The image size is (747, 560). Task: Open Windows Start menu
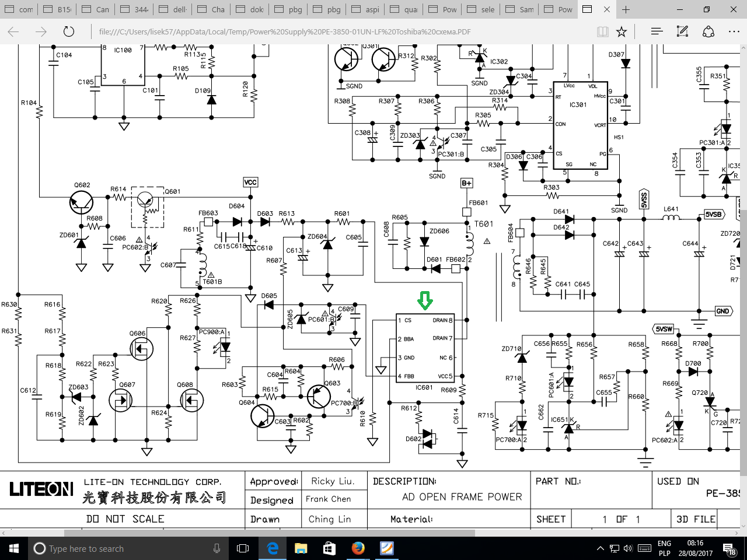[x=14, y=548]
